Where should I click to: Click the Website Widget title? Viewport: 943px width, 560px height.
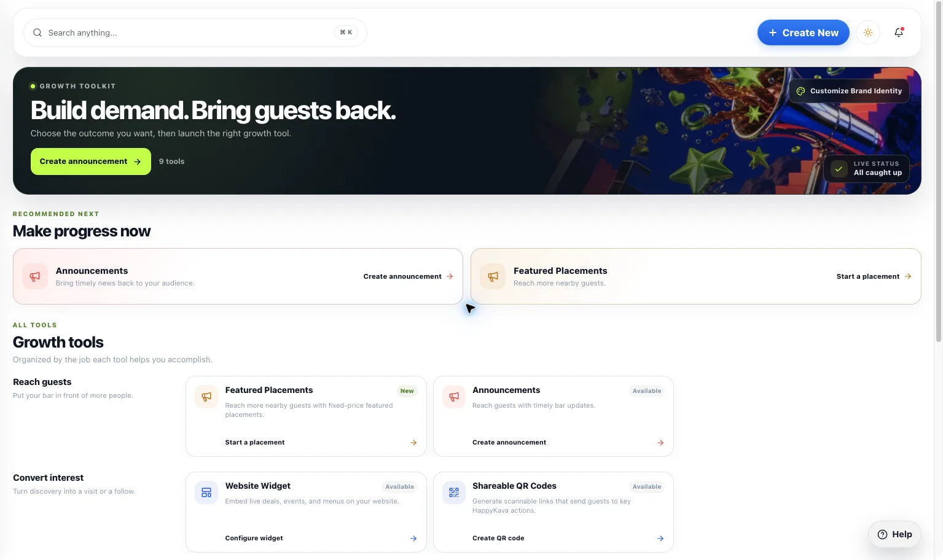coord(258,486)
